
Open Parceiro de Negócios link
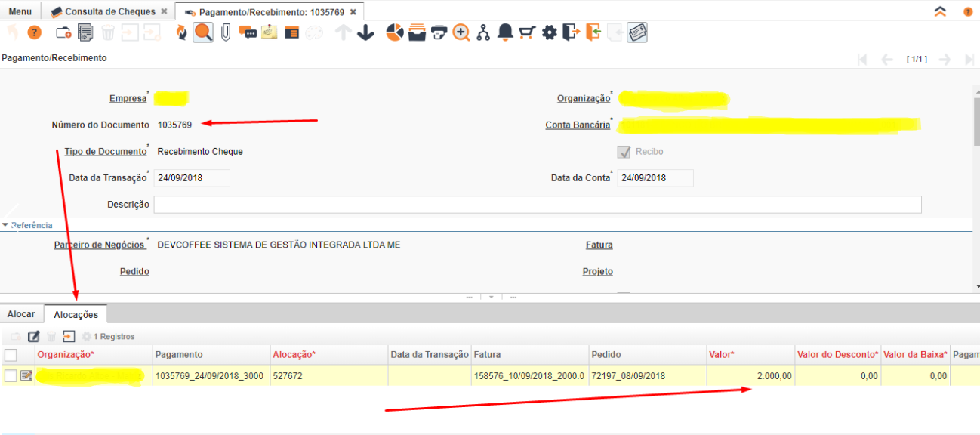point(100,245)
